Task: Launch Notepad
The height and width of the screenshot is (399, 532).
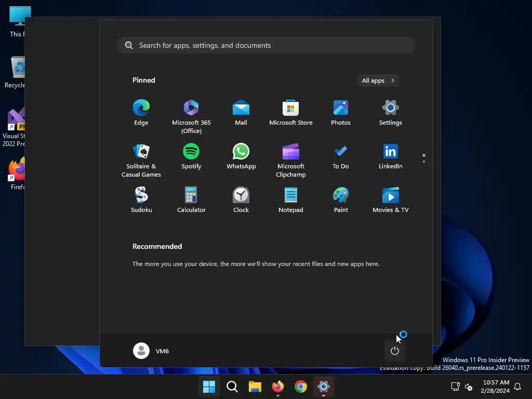Action: [291, 200]
